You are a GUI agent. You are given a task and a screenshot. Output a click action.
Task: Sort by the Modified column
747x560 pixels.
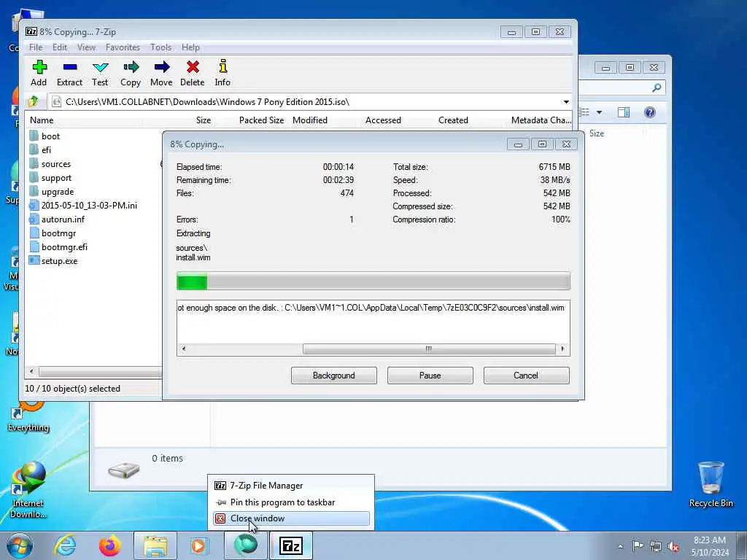tap(310, 120)
